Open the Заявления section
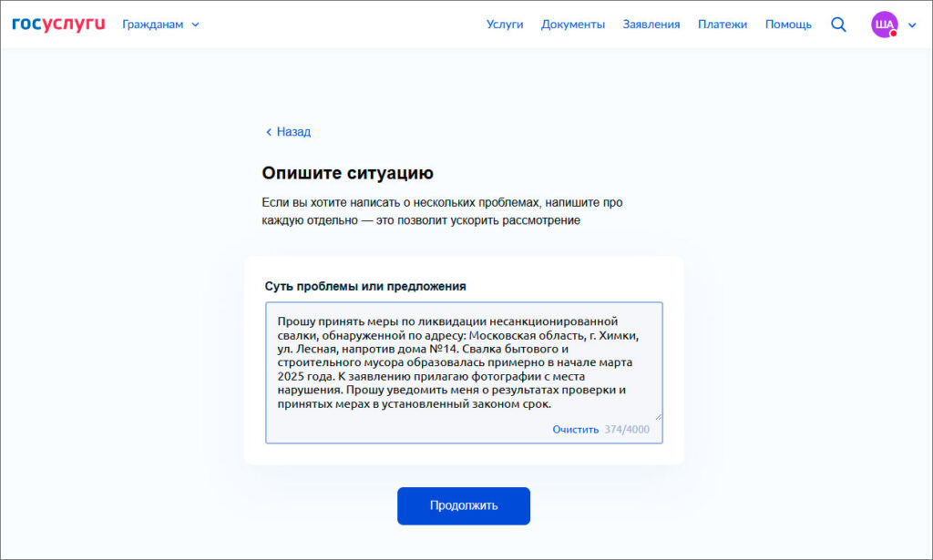Viewport: 933px width, 560px height. tap(651, 25)
